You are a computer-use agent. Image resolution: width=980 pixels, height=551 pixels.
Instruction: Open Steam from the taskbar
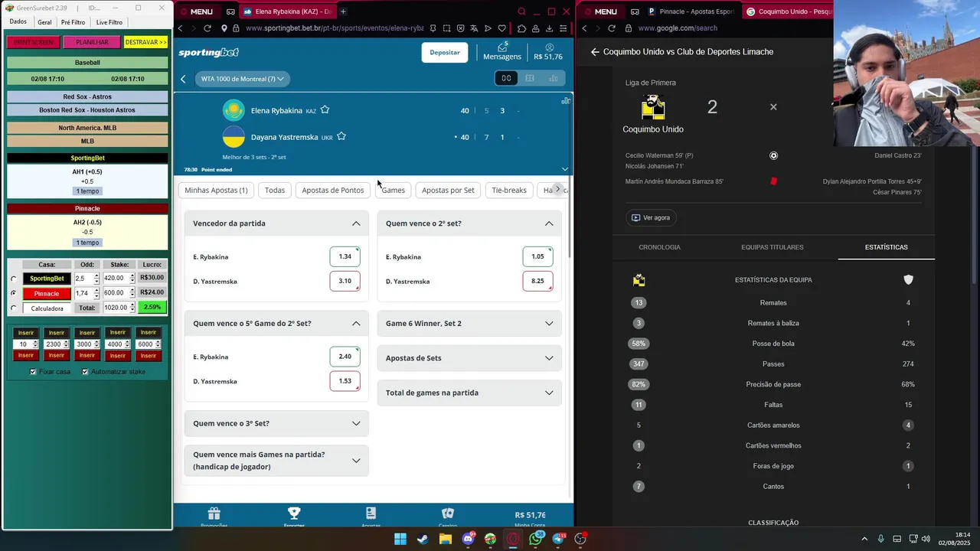tap(423, 539)
